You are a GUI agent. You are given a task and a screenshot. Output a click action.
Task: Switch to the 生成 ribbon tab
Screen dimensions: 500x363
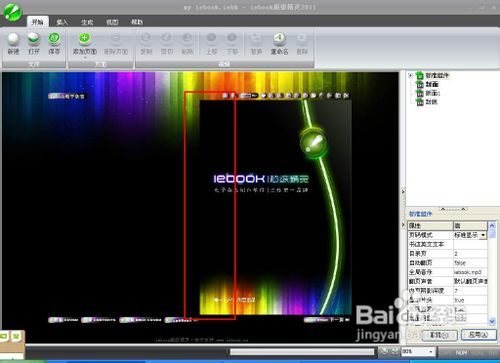pyautogui.click(x=87, y=22)
